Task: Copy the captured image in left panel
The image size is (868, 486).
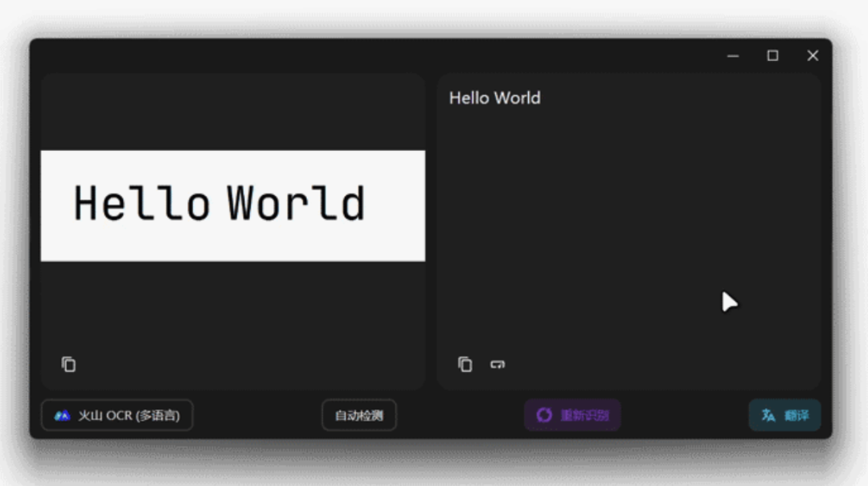Action: click(x=69, y=365)
